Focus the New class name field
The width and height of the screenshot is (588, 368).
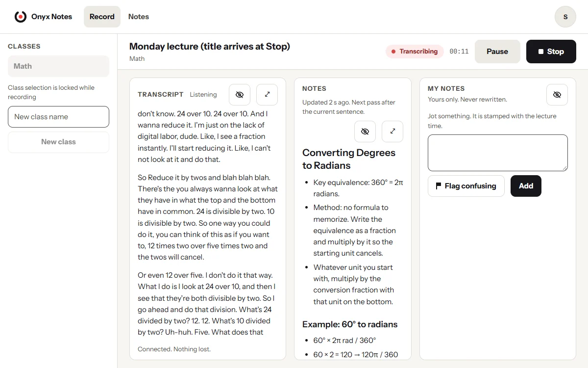click(x=58, y=117)
